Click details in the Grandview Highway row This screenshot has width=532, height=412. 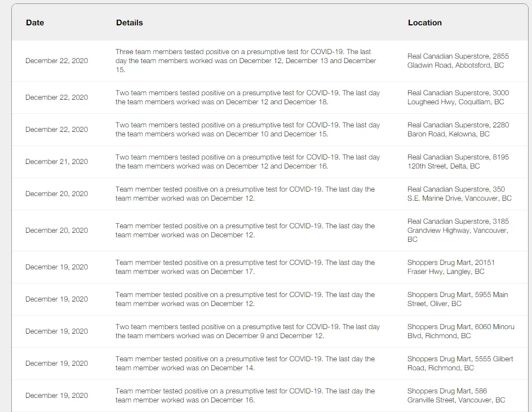coord(245,231)
